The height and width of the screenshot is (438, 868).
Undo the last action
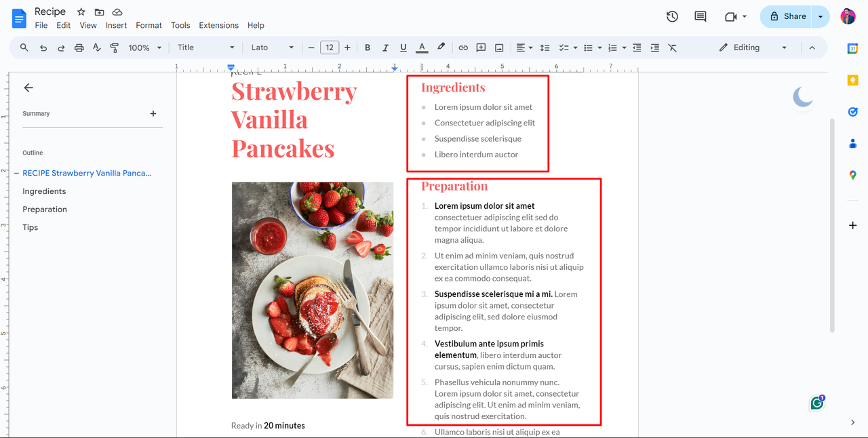click(x=43, y=47)
